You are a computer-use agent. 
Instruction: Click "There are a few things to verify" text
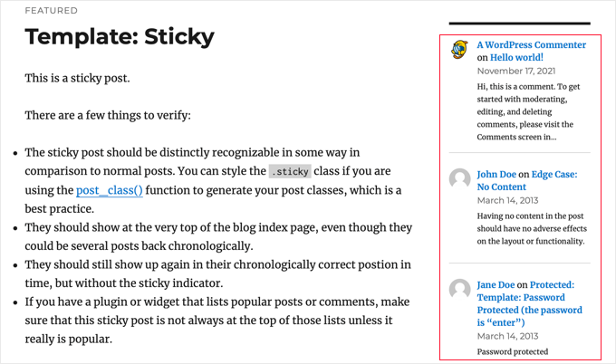pyautogui.click(x=108, y=115)
